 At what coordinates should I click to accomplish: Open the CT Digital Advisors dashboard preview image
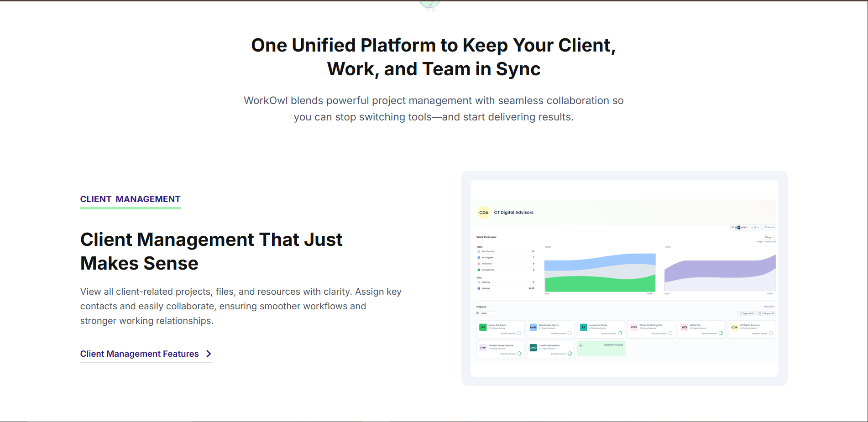[x=624, y=278]
